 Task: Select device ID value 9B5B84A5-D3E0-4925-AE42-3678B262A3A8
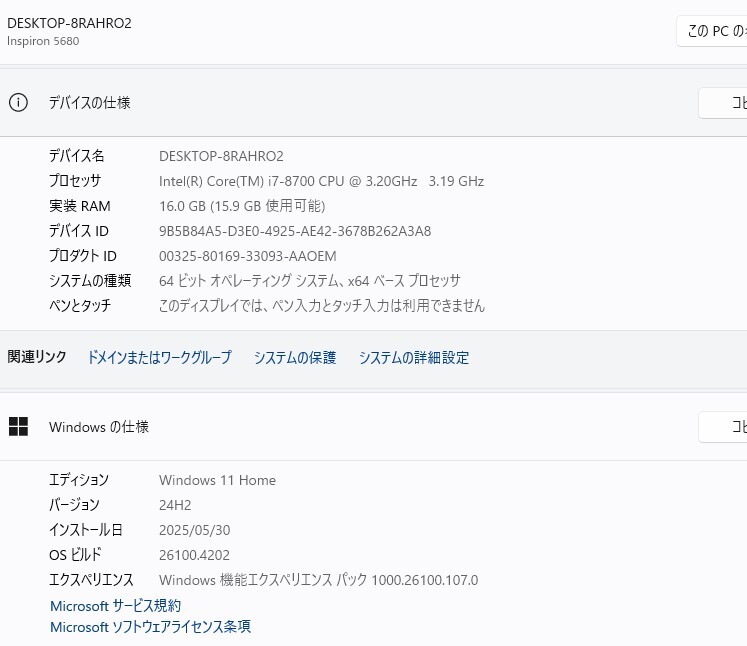[x=295, y=231]
